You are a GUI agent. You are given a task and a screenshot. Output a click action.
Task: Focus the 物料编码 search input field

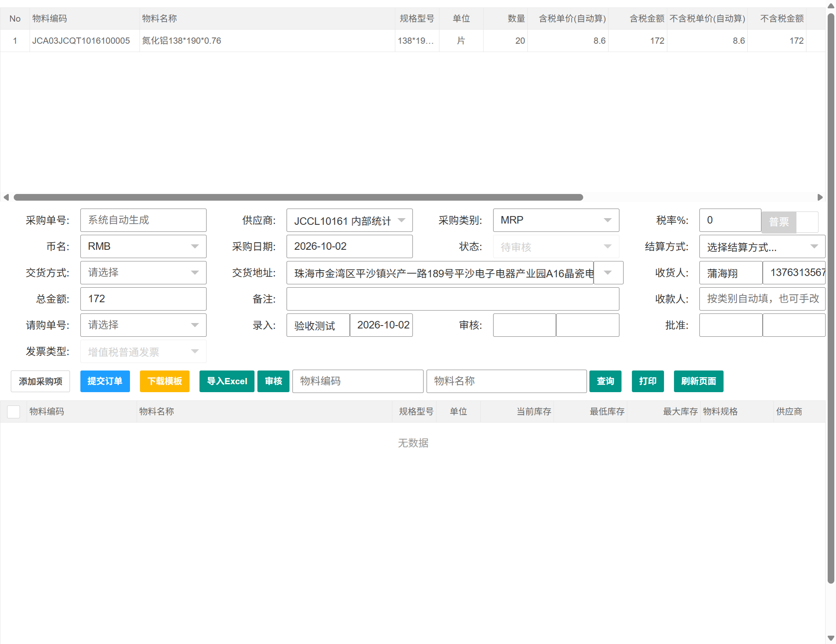tap(358, 381)
